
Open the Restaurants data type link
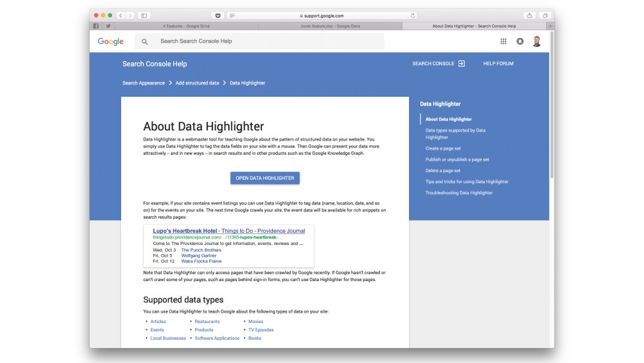(x=207, y=322)
